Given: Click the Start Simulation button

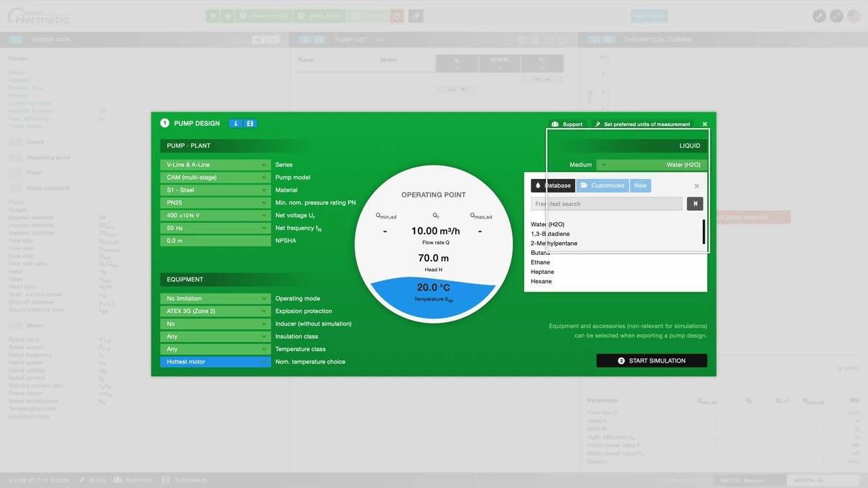Looking at the screenshot, I should 652,361.
